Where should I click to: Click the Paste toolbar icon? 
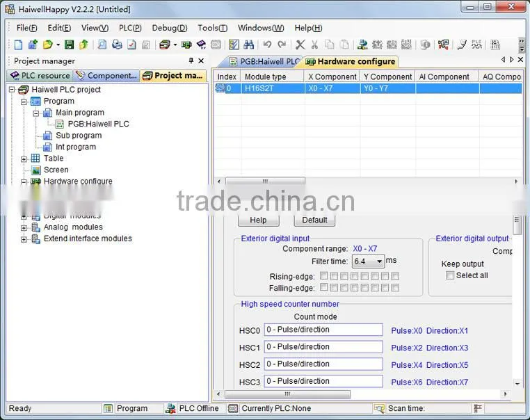click(x=344, y=45)
